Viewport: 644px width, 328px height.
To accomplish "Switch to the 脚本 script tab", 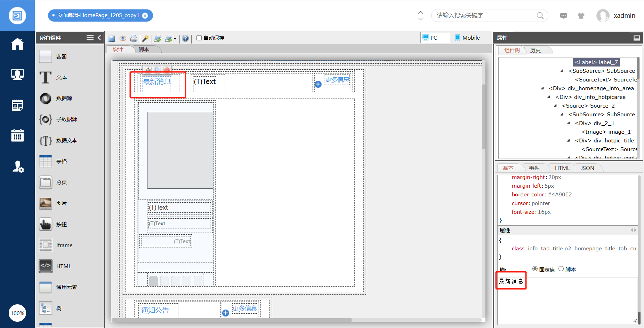I will [x=144, y=50].
